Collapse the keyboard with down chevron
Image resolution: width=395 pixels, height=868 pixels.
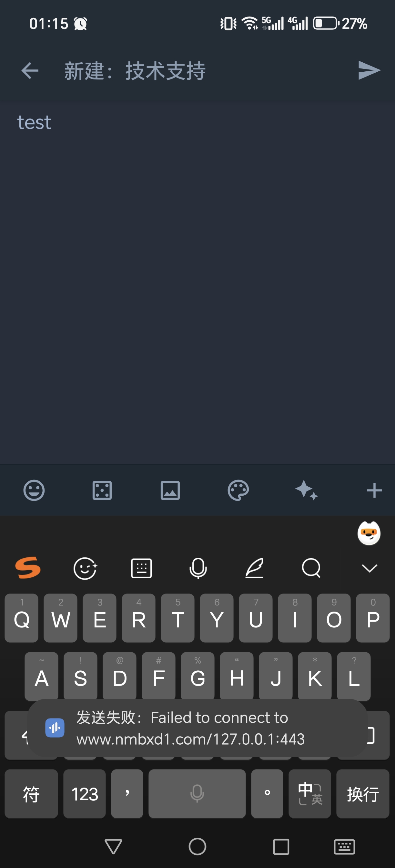370,568
